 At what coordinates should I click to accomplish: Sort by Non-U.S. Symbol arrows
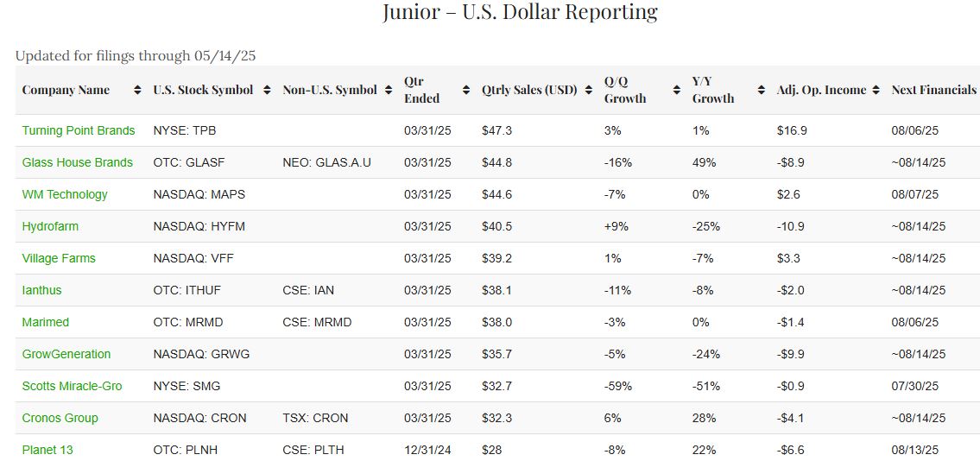tap(388, 90)
